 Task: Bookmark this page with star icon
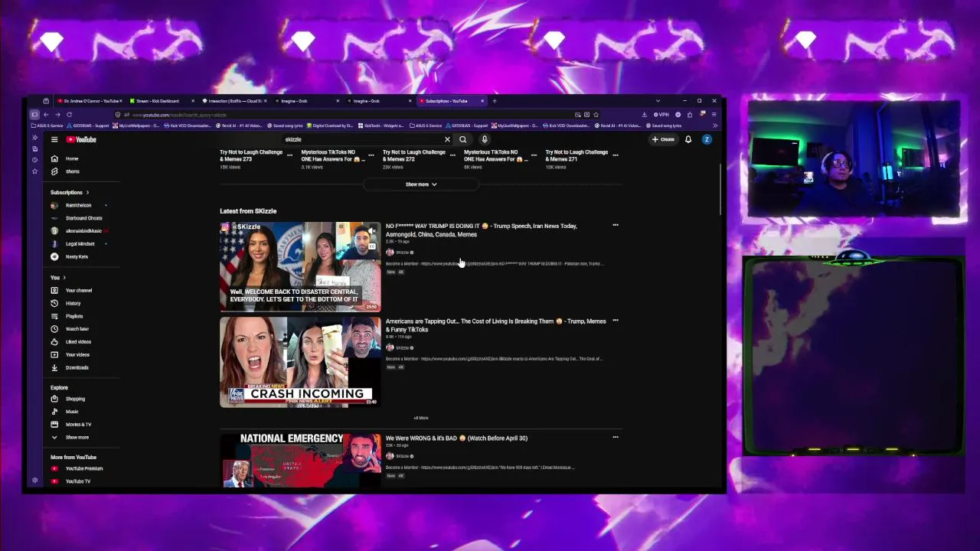(596, 115)
